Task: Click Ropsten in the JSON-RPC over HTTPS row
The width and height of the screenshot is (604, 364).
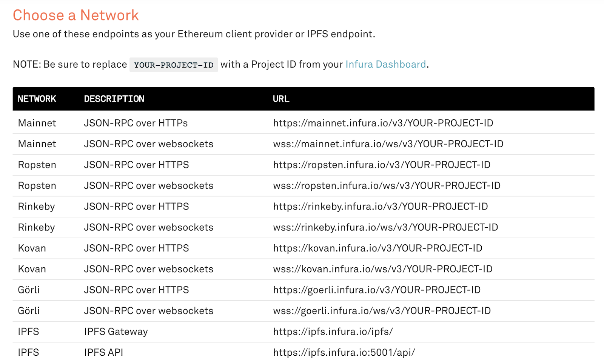Action: click(x=37, y=165)
